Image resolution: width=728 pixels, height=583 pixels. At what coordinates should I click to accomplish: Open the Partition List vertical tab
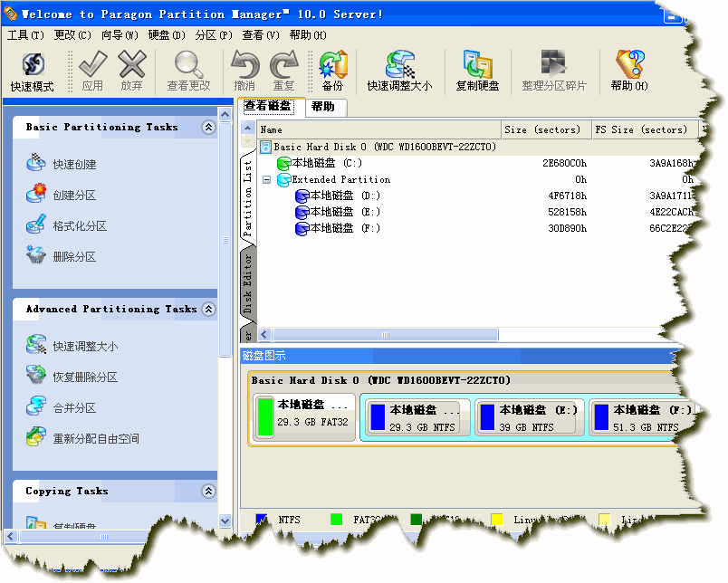[248, 197]
